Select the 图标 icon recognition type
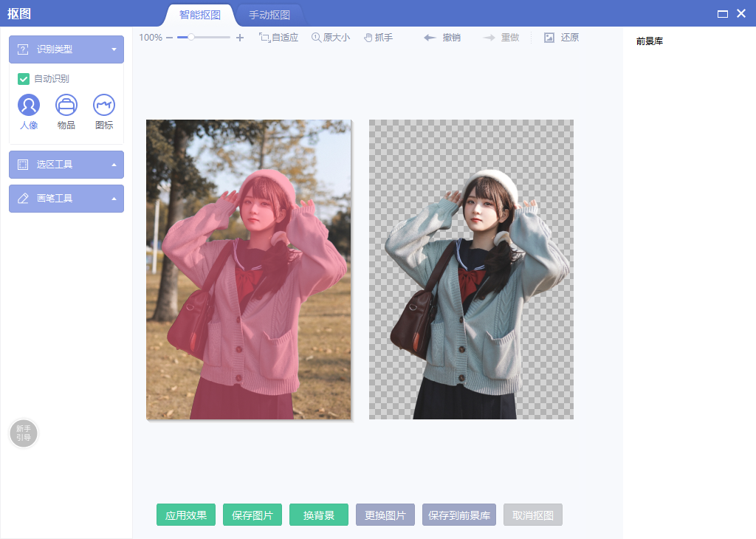Screen dimensions: 756x539 103,105
